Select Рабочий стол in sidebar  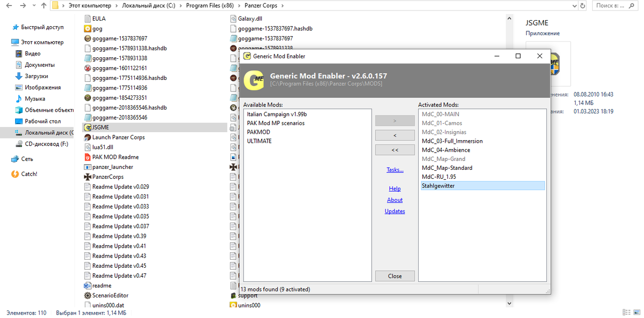38,122
